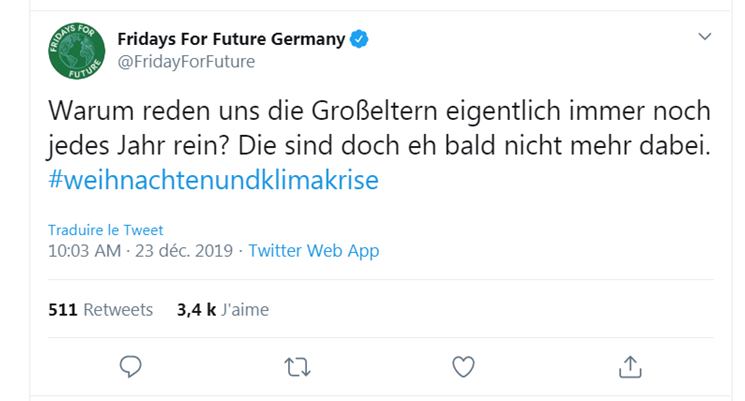Open the display name Fridays For Future Germany
Viewport: 745px width, 401px height.
tap(231, 40)
